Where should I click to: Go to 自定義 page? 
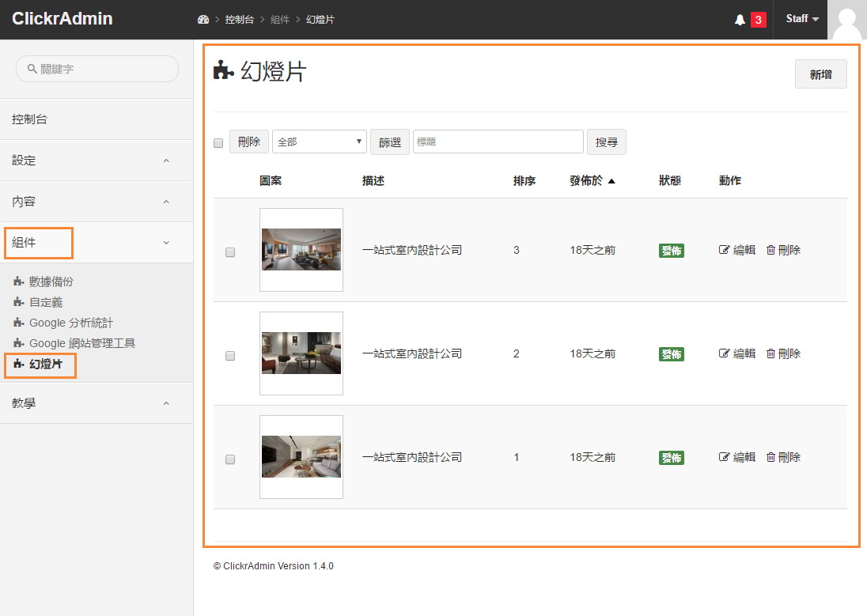click(46, 302)
